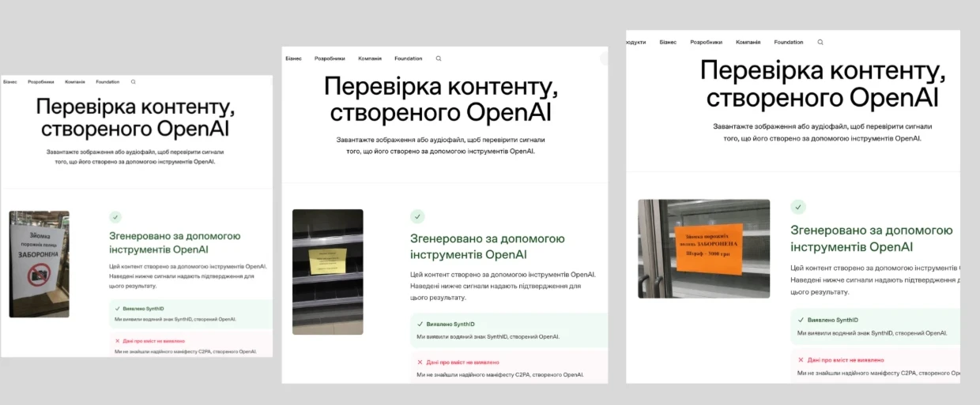Click 'Ми виявили водяний знак SynthID' in orange-sign screenshot
This screenshot has height=405, width=980.
(x=846, y=332)
